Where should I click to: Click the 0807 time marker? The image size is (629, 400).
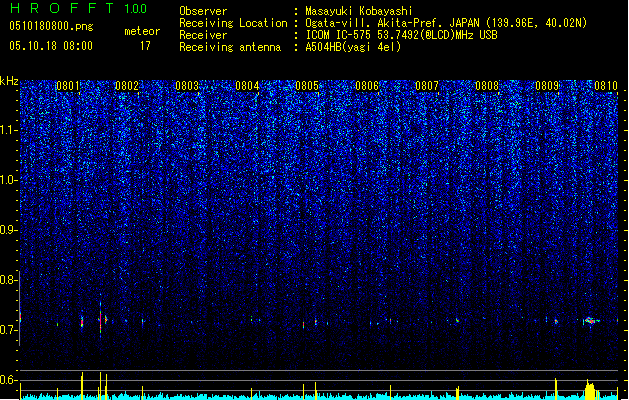click(427, 86)
